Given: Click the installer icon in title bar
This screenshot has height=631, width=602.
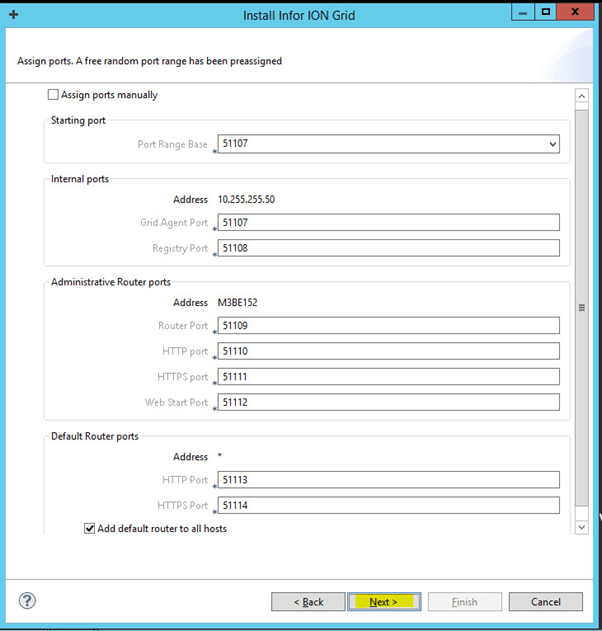Looking at the screenshot, I should [14, 15].
